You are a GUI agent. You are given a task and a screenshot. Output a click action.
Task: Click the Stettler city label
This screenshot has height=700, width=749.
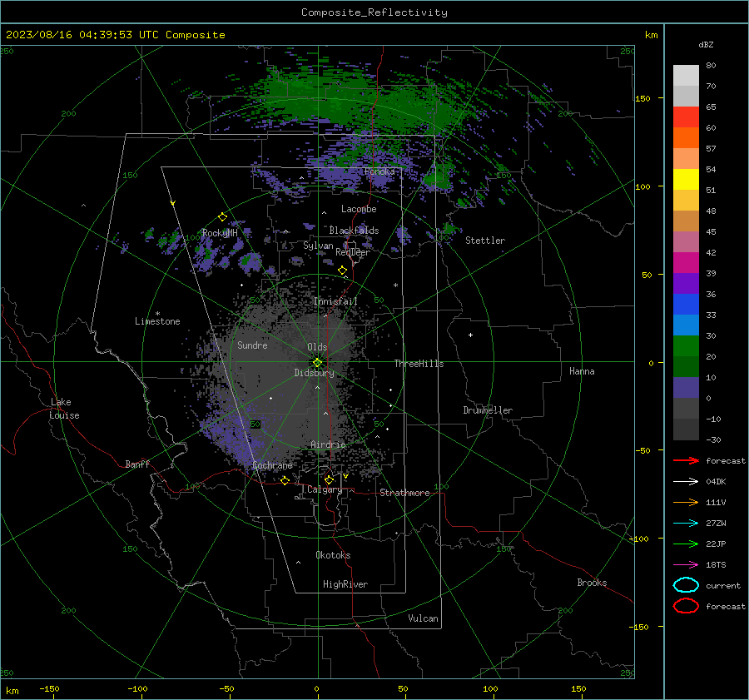485,241
